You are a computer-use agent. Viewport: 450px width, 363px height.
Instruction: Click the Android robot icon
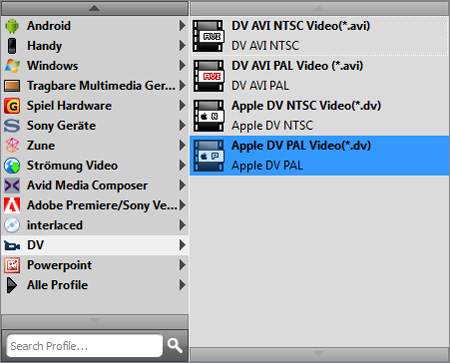[12, 26]
